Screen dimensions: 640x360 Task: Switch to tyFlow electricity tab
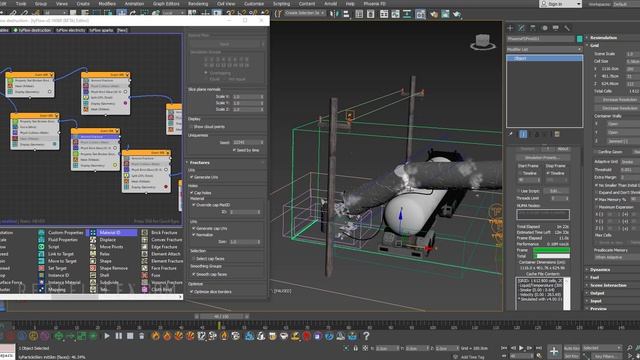click(71, 30)
